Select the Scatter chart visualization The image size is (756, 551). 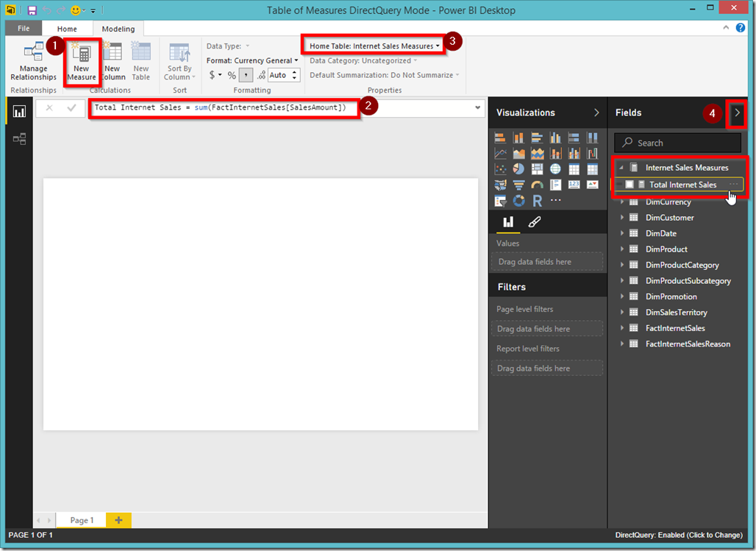pyautogui.click(x=500, y=169)
